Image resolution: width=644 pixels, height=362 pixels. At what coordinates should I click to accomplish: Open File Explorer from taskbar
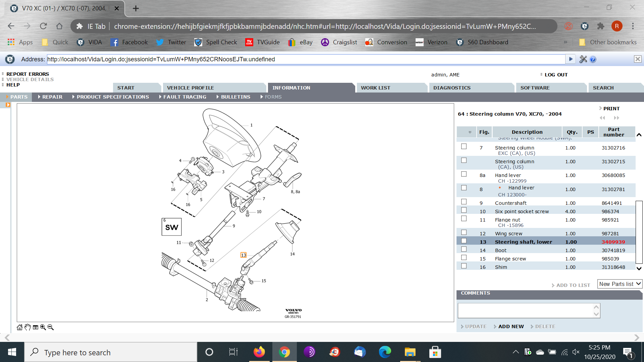410,352
